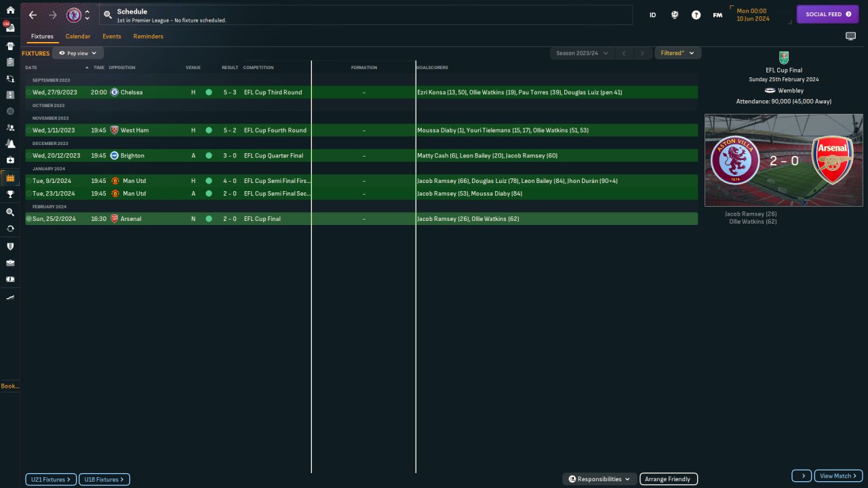Click EFL Cup Fourth Round competition text
The width and height of the screenshot is (868, 488).
(275, 130)
